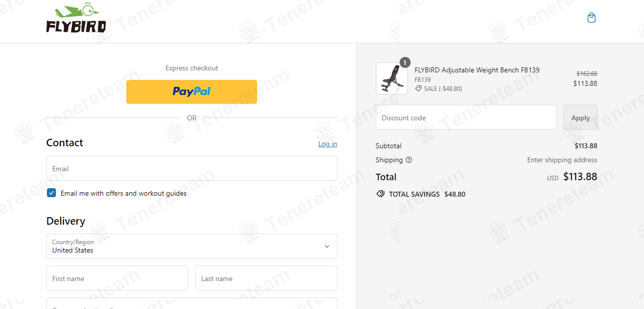
Task: Click the FLYBIRD Adjustable Weight Bench FB139 title
Action: [x=477, y=70]
